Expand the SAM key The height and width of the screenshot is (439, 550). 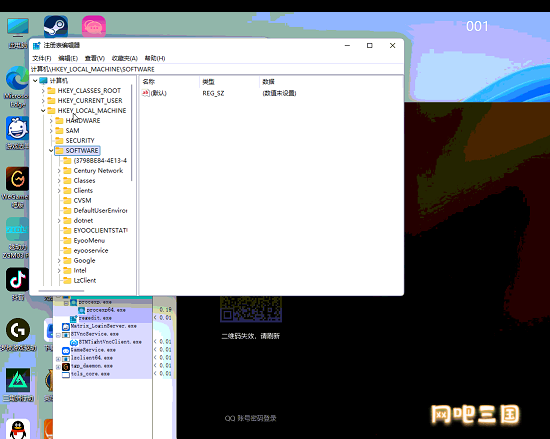pyautogui.click(x=51, y=131)
